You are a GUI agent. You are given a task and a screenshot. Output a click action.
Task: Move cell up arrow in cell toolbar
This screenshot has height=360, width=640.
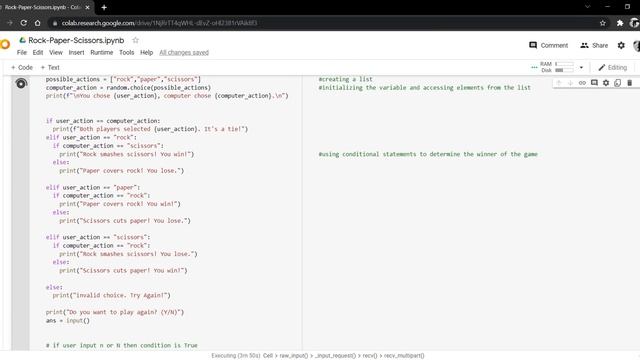click(559, 83)
